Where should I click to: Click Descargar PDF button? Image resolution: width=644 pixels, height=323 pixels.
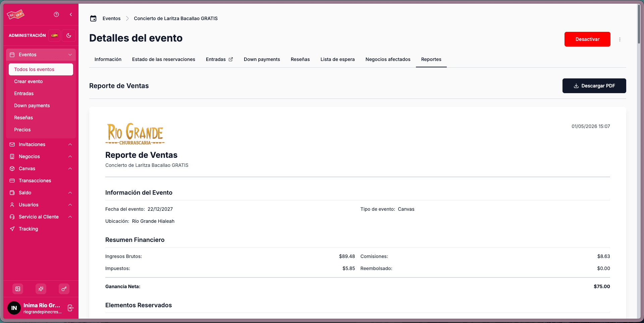point(594,86)
